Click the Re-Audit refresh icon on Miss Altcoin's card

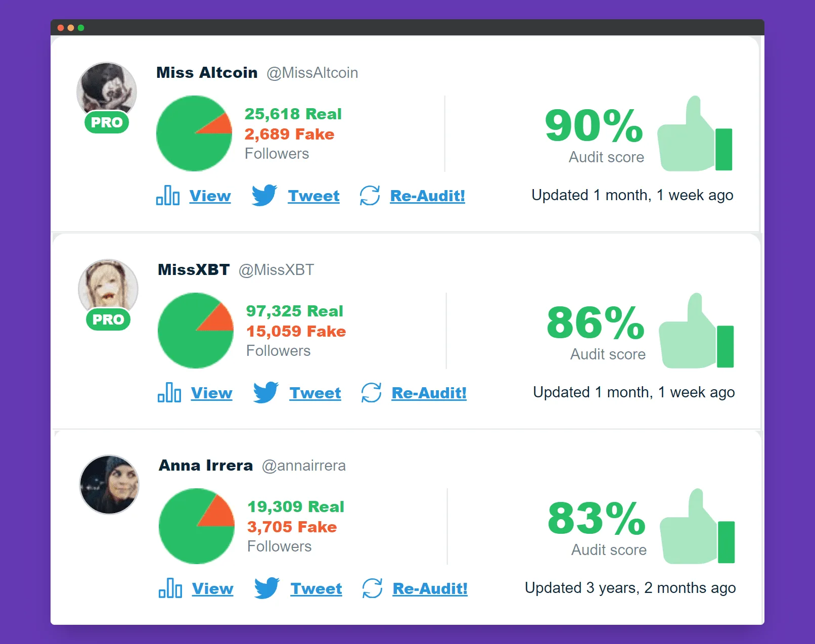pos(370,196)
